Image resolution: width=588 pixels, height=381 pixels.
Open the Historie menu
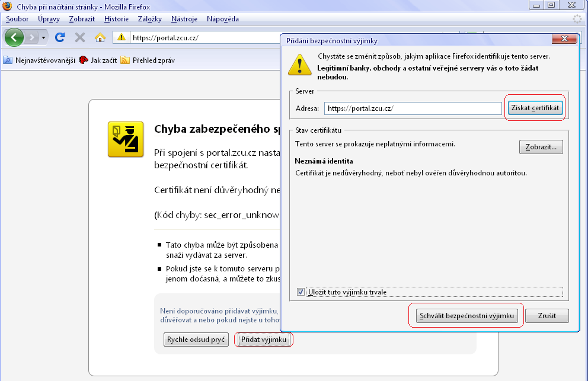116,19
